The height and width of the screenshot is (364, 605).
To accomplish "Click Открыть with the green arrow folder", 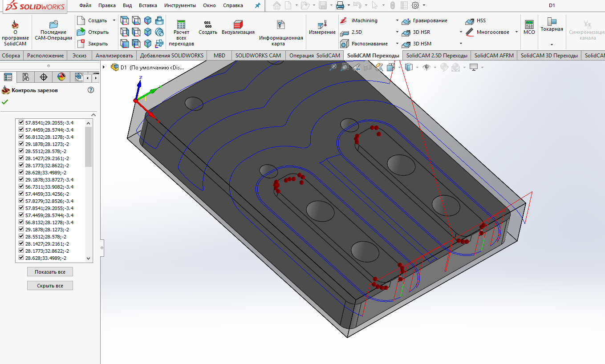I will (x=93, y=32).
